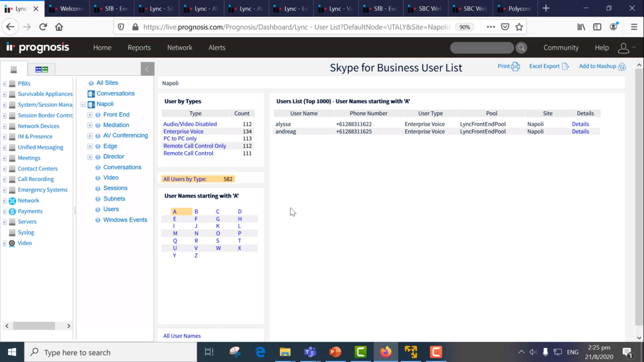Expand the Director node
This screenshot has height=362, width=644.
90,156
